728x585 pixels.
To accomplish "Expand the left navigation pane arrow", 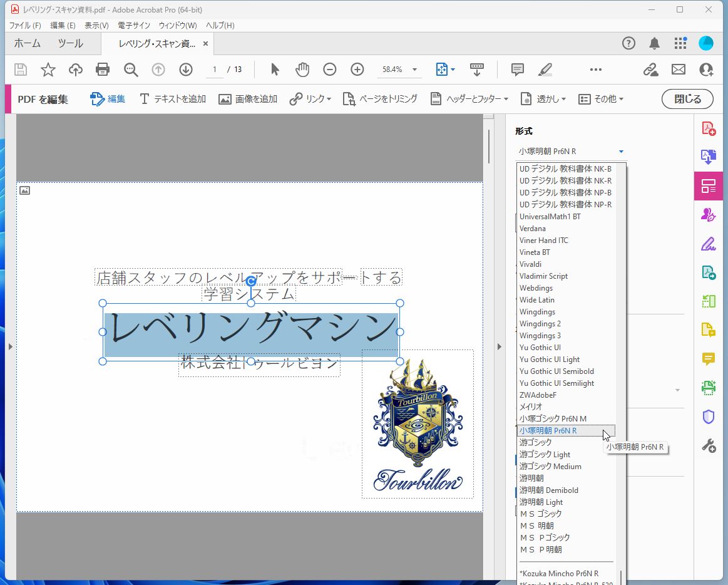I will point(10,346).
